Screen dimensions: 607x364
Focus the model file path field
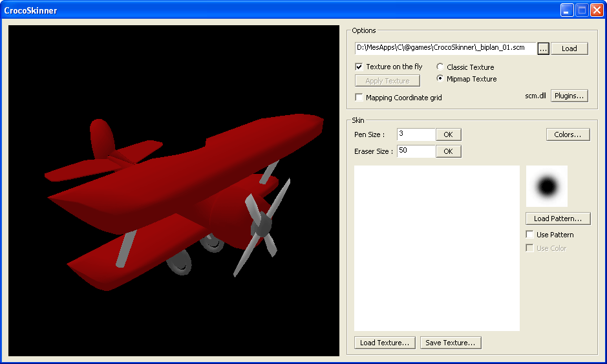tap(445, 48)
